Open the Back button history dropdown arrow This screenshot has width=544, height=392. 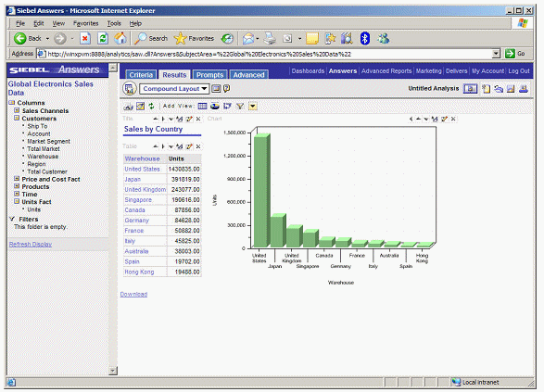click(x=47, y=39)
